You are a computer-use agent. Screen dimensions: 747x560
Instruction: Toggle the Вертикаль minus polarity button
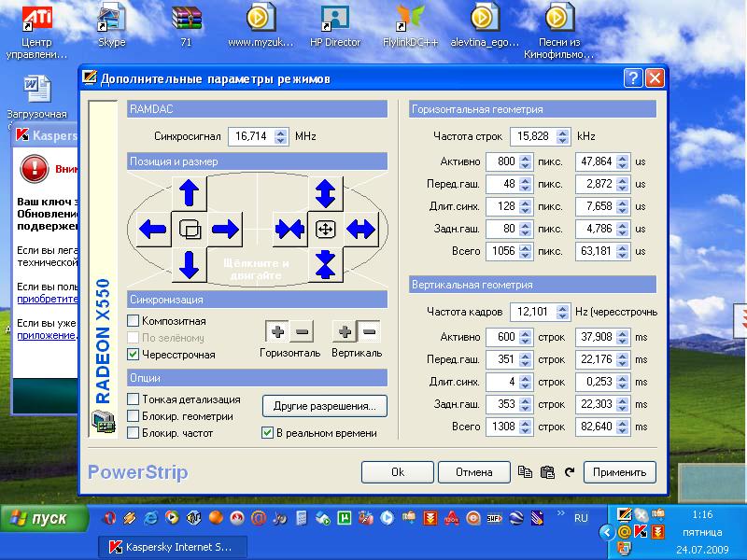(x=369, y=331)
